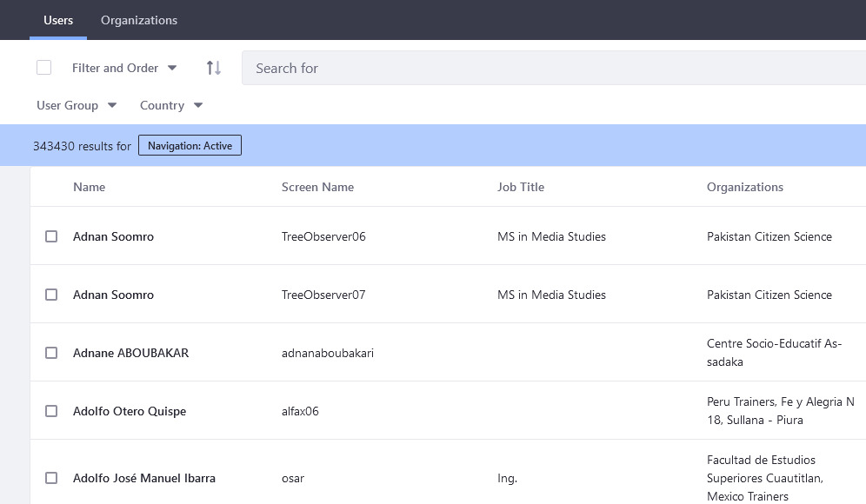Click the Navigation: Active filter label
The height and width of the screenshot is (504, 866).
click(x=190, y=146)
